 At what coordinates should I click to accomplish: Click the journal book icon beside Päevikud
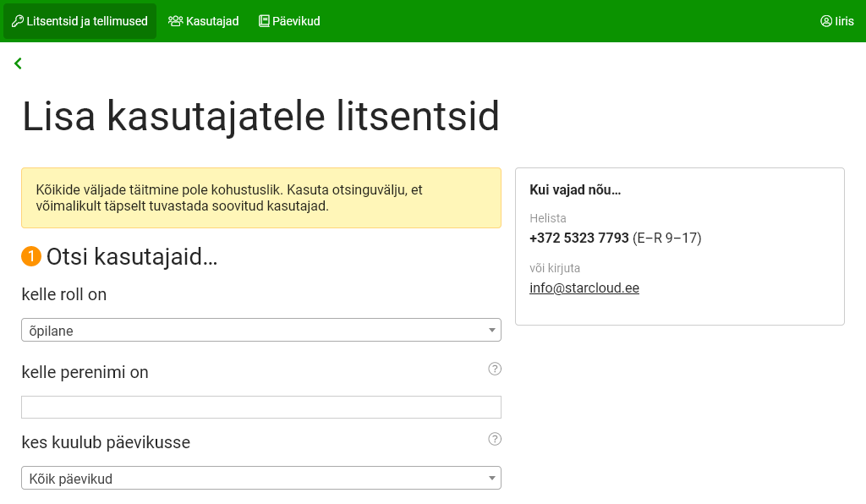pyautogui.click(x=264, y=21)
